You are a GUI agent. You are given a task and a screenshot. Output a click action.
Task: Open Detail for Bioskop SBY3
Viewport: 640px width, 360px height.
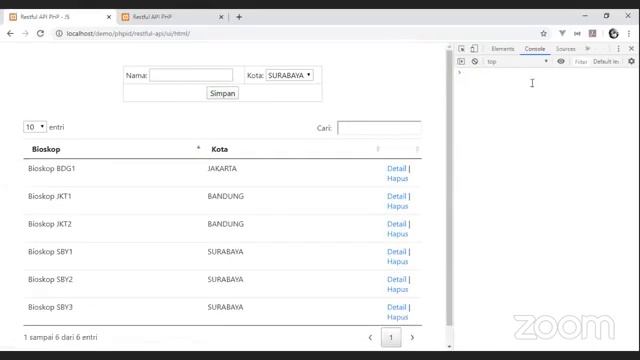pos(396,307)
